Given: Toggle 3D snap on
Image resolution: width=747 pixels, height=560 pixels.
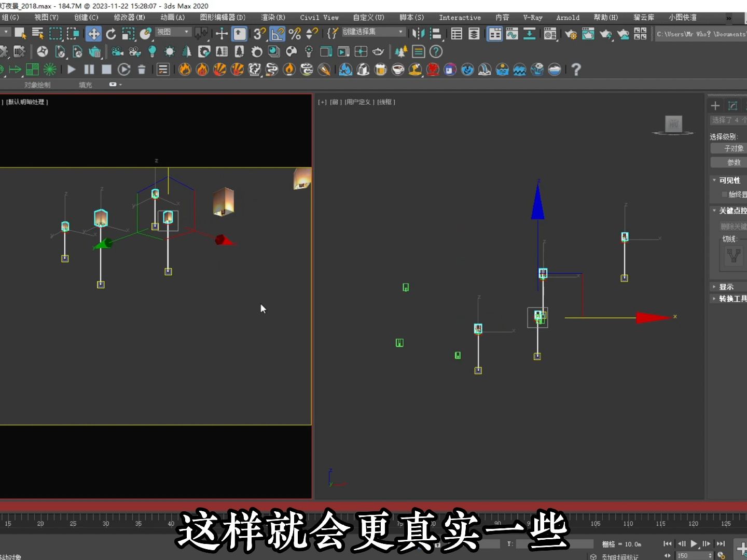Looking at the screenshot, I should point(259,34).
